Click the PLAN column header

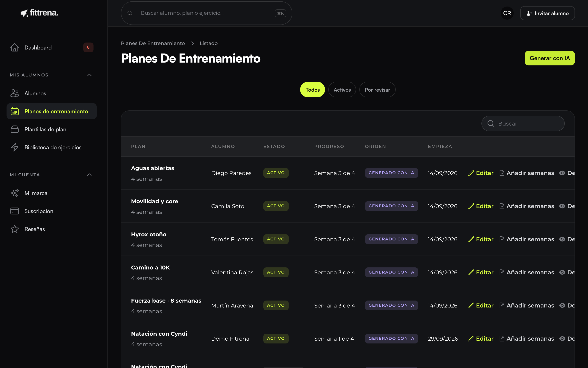point(138,147)
